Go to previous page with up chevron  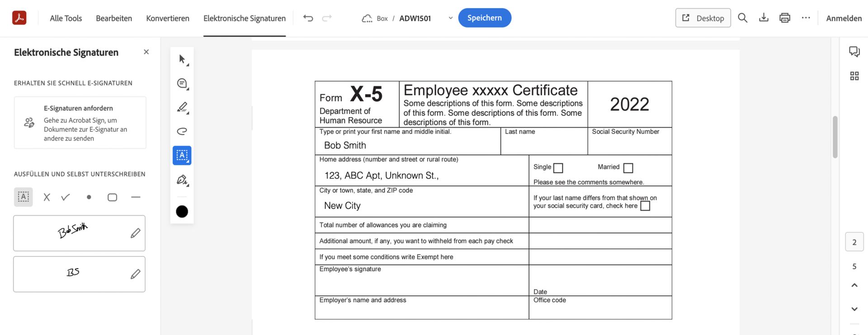pos(854,285)
